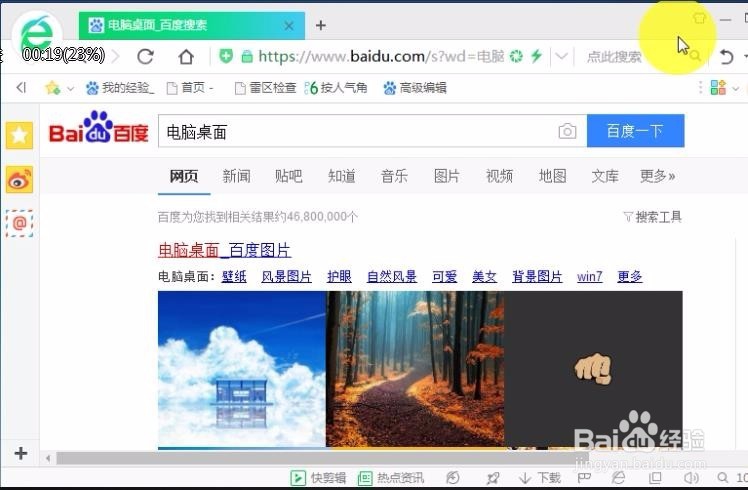Viewport: 748px width, 490px height.
Task: Expand the address bar history dropdown
Action: [561, 56]
